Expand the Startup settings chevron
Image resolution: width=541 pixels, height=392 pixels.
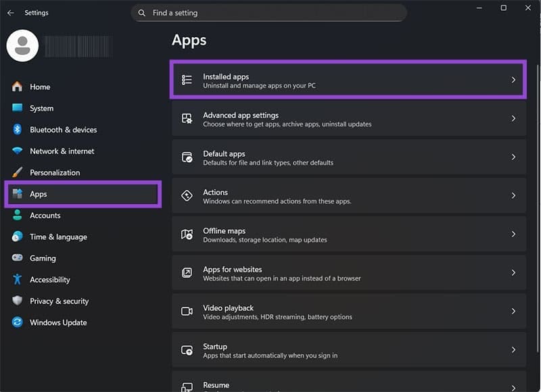click(513, 350)
